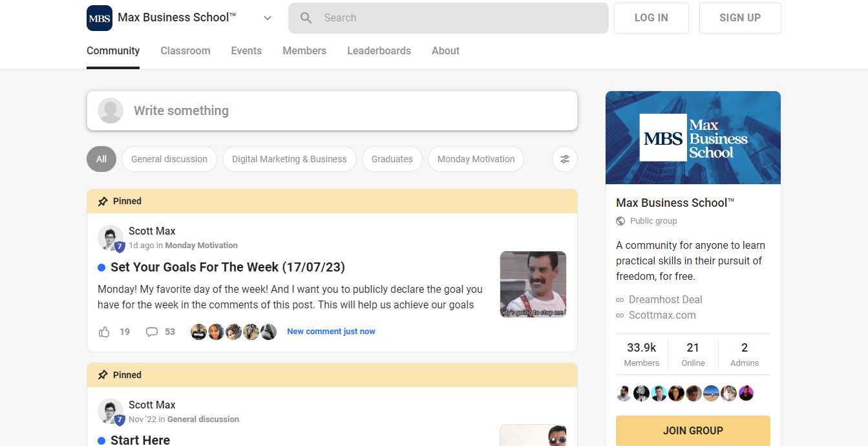Screen dimensions: 868x446
Task: Click first commenter avatar in post footer
Action: click(x=198, y=332)
